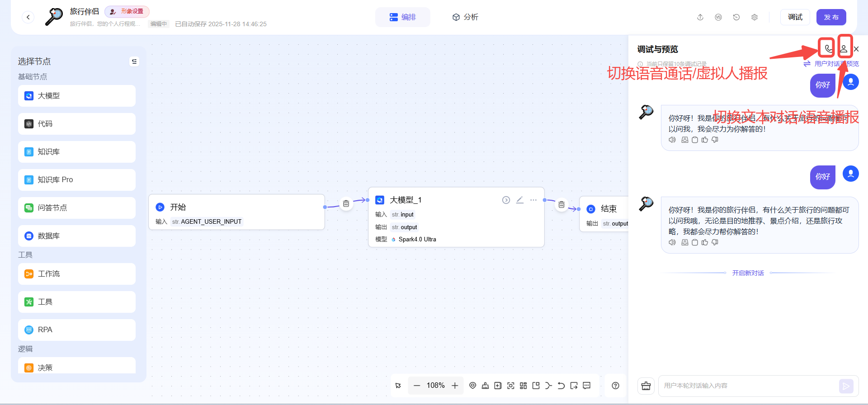This screenshot has height=405, width=868.
Task: Click the broom clean-up icon in canvas toolbar
Action: coord(485,386)
